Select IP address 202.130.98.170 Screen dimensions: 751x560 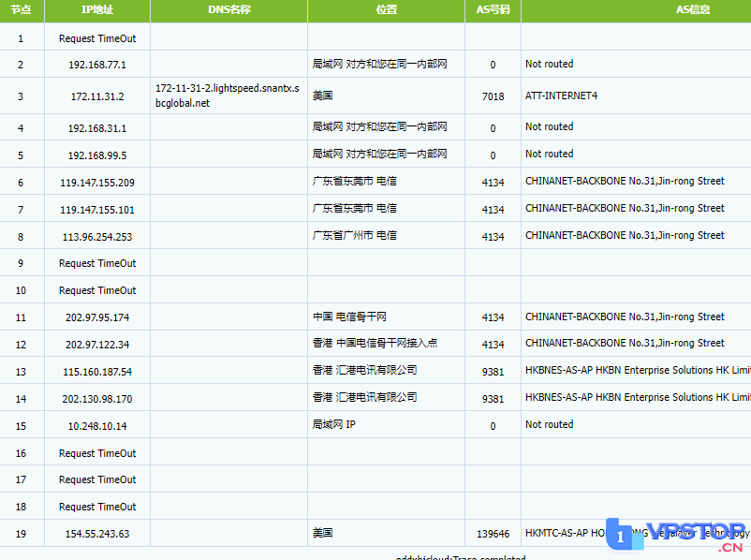(97, 399)
